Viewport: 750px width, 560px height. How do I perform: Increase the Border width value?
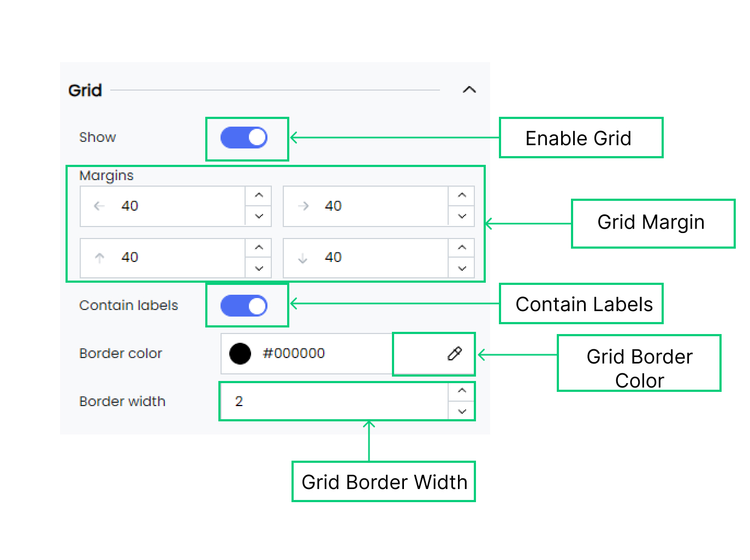[462, 391]
